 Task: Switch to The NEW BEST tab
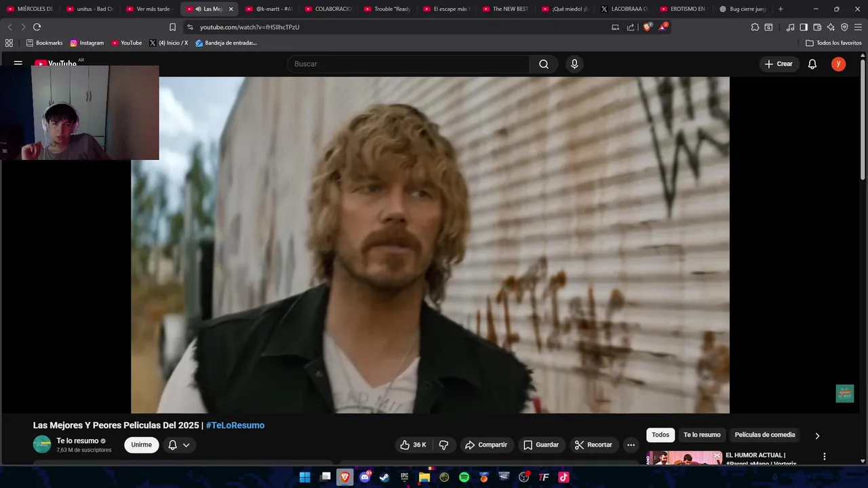pos(506,9)
